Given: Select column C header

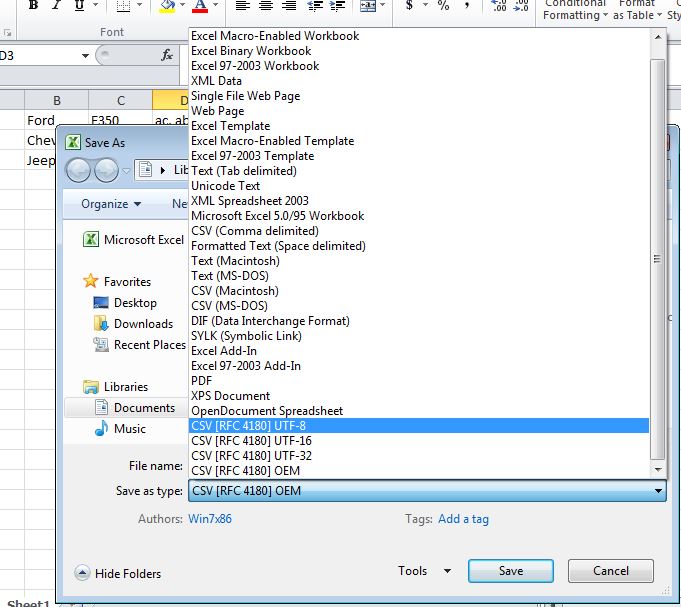Looking at the screenshot, I should tap(121, 100).
